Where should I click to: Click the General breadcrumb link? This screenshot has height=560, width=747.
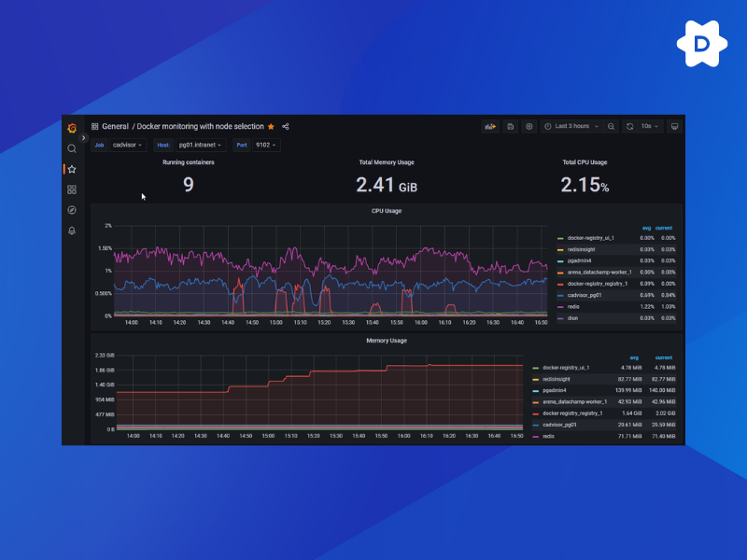pyautogui.click(x=115, y=126)
